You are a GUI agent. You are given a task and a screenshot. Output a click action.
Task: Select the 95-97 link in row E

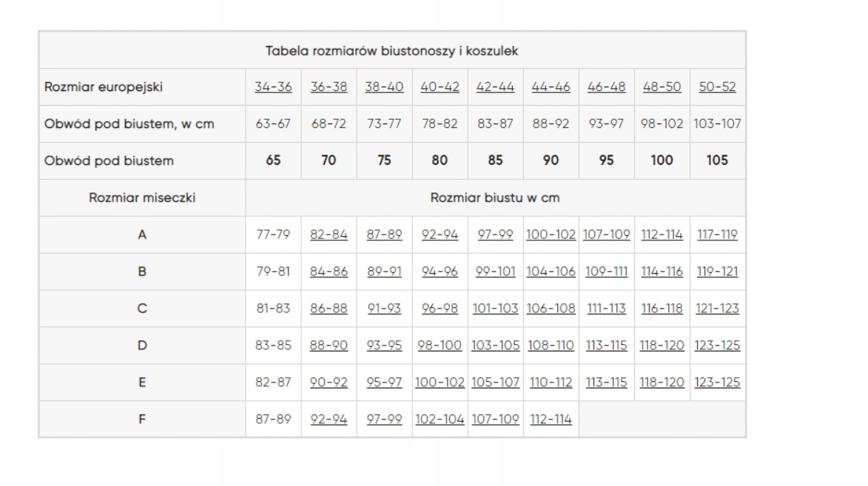(x=384, y=382)
